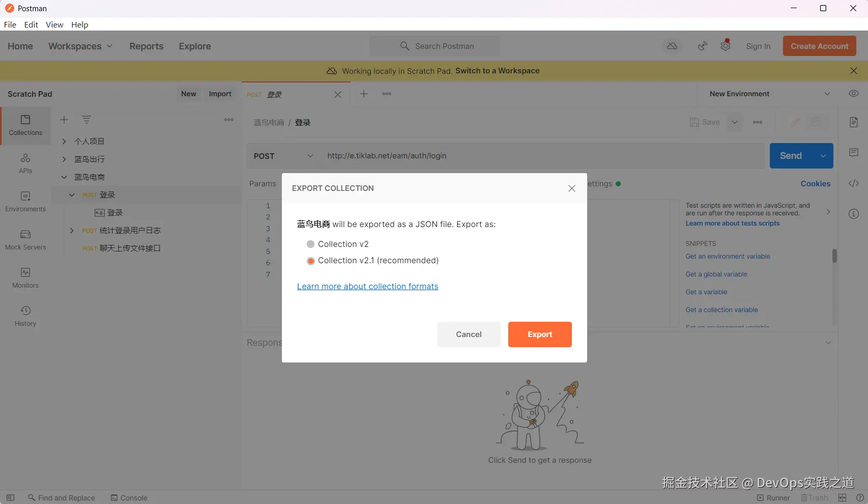The width and height of the screenshot is (868, 504).
Task: Collapse the test snippets panel arrow
Action: pos(828,212)
